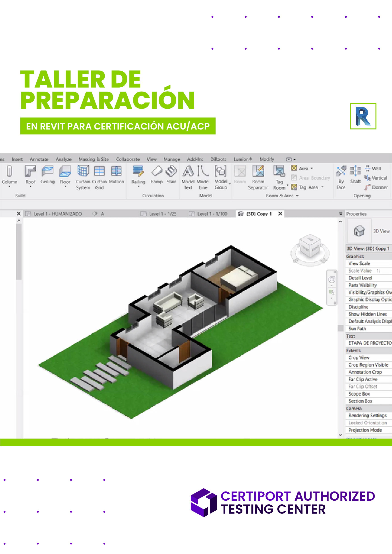Viewport: 392px width, 554px height.
Task: Select the By Face opening tool
Action: pos(341,177)
